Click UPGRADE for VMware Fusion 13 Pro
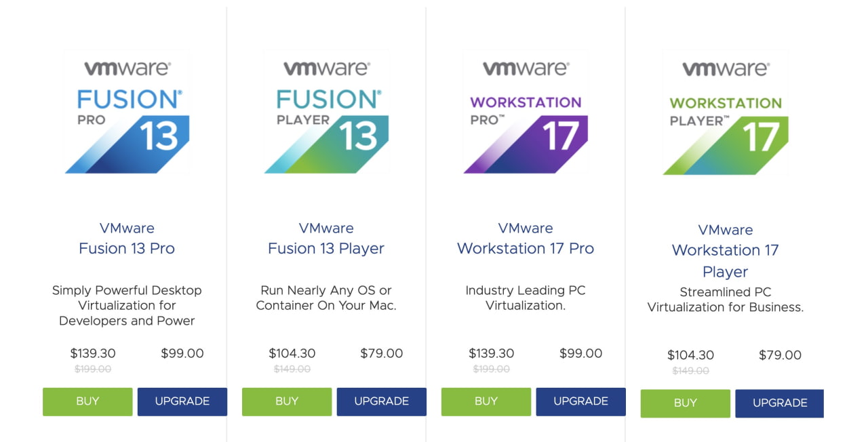Screen dimensions: 868x442 [x=182, y=401]
